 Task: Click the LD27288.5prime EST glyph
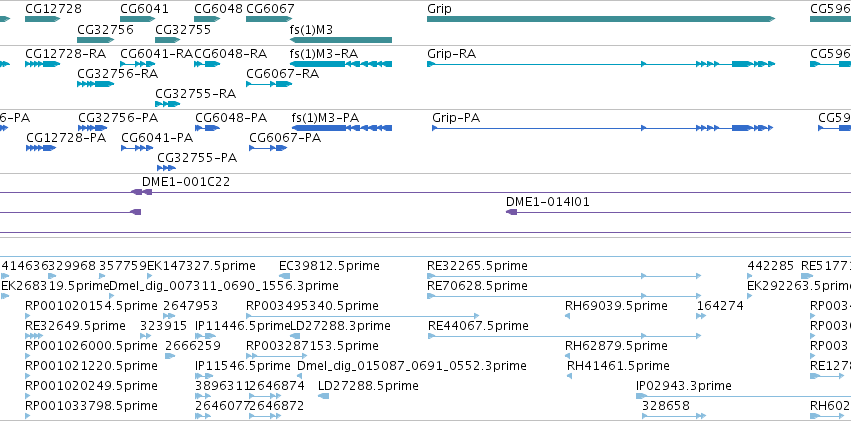[323, 396]
